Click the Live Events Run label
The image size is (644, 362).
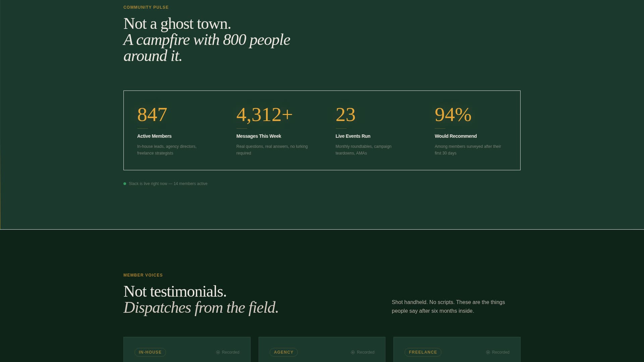[x=353, y=136]
